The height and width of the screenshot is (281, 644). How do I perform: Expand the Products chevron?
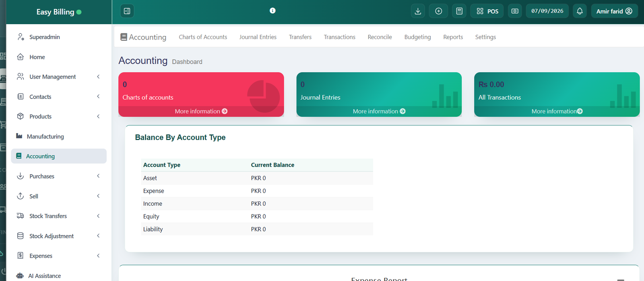coord(98,117)
